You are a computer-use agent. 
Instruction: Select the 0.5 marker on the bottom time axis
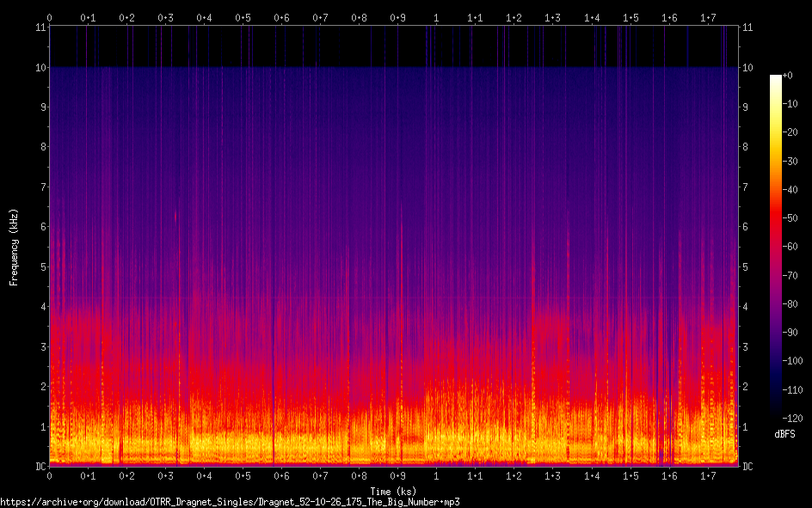coord(243,476)
